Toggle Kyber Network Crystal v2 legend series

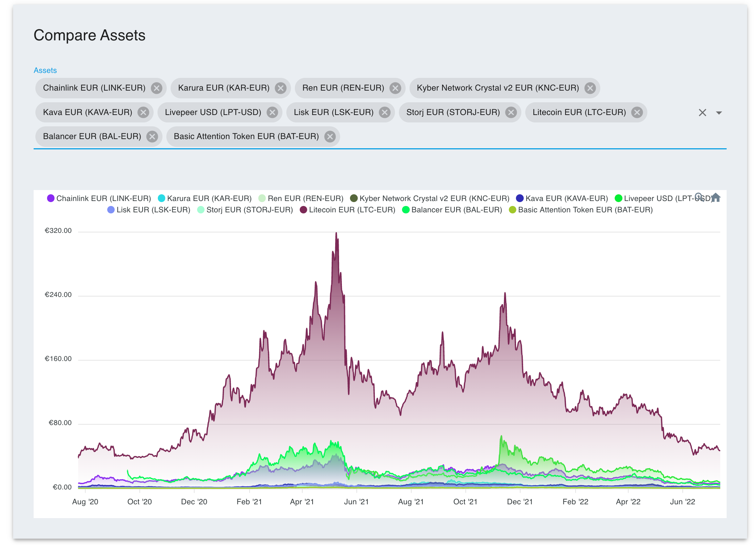430,199
